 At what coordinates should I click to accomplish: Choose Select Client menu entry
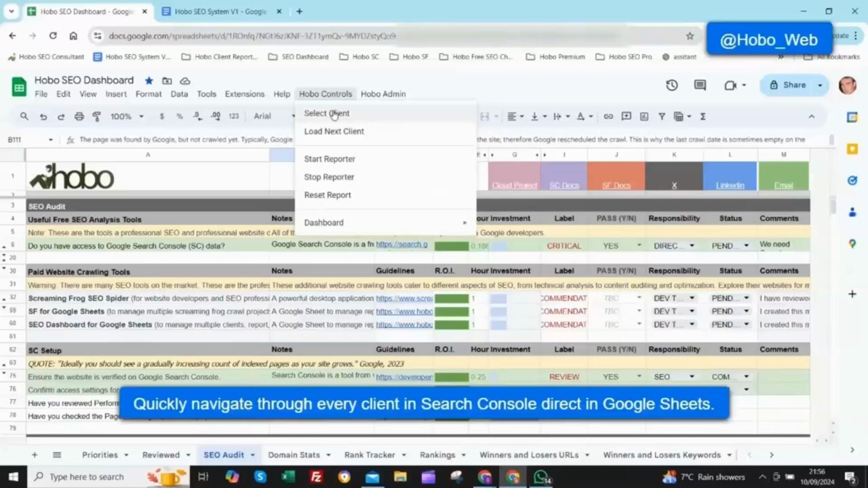click(385, 113)
